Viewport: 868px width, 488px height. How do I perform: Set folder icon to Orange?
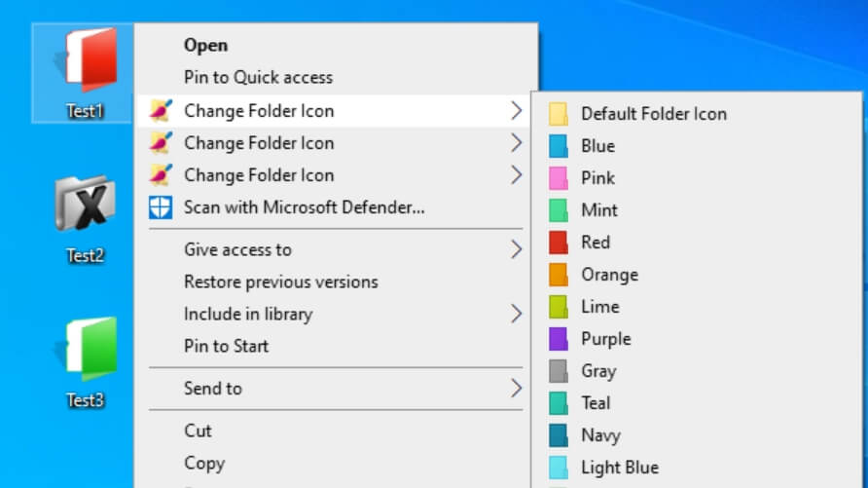click(609, 275)
